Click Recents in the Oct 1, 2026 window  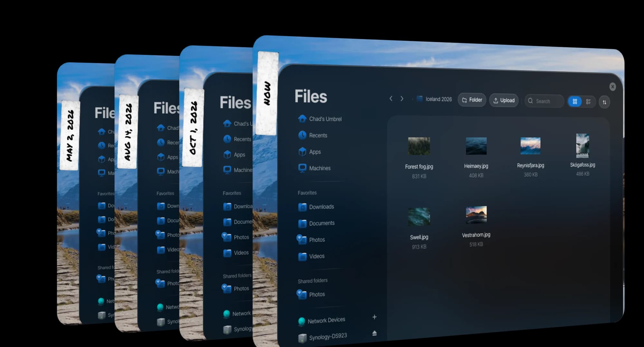pos(237,139)
